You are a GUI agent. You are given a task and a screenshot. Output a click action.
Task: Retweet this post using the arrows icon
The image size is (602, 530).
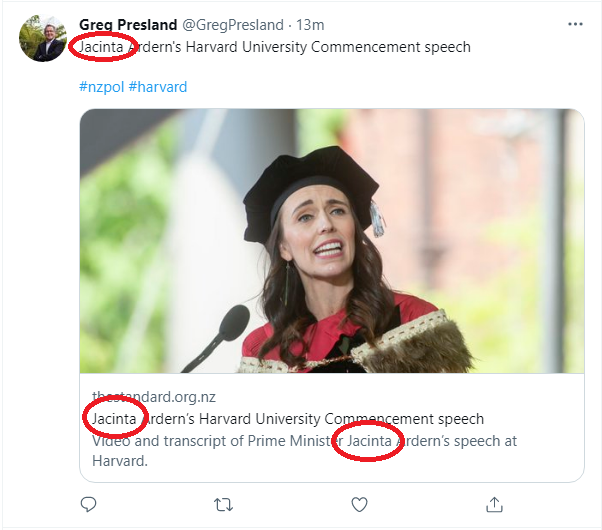[x=224, y=503]
